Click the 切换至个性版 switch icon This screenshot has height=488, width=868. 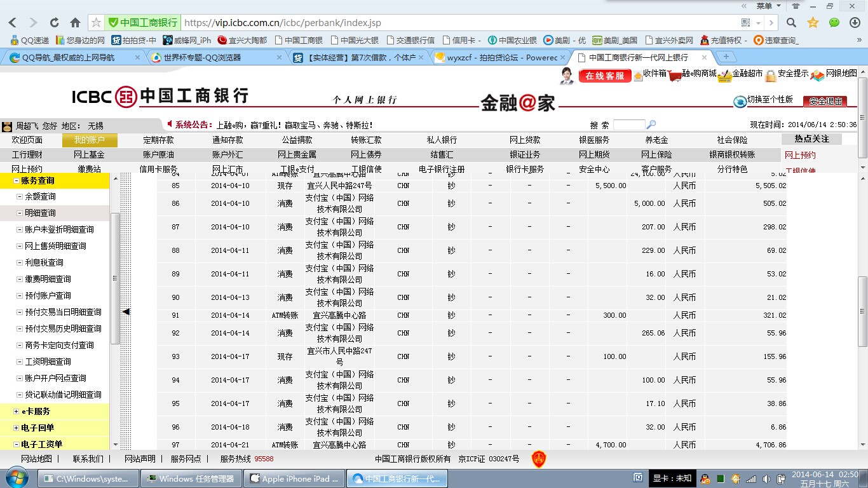click(740, 102)
